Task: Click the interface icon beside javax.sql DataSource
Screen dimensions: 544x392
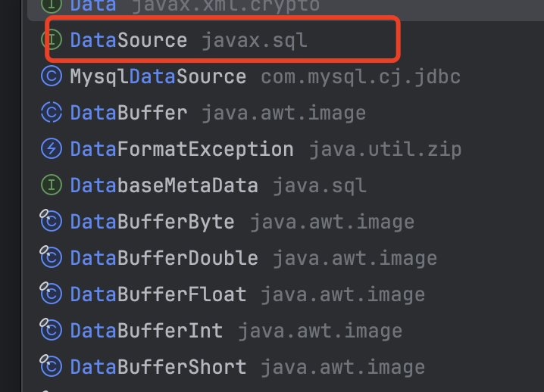Action: (52, 41)
